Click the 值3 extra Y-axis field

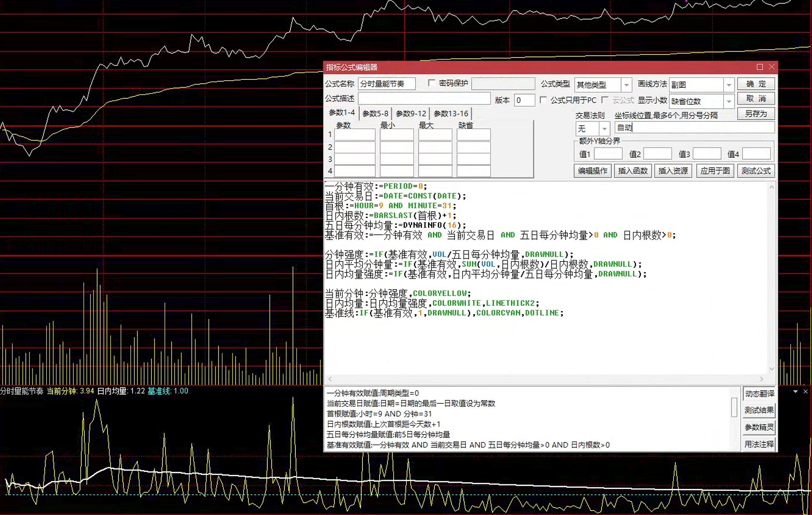[707, 154]
